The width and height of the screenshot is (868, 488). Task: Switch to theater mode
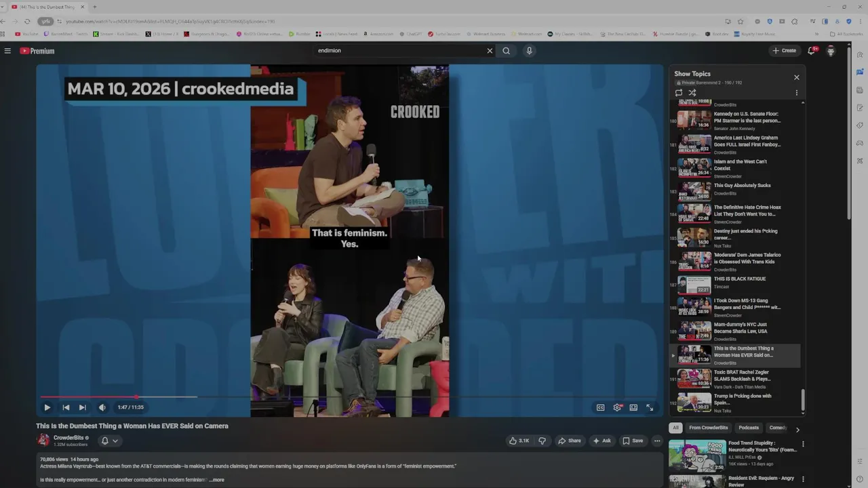tap(633, 407)
